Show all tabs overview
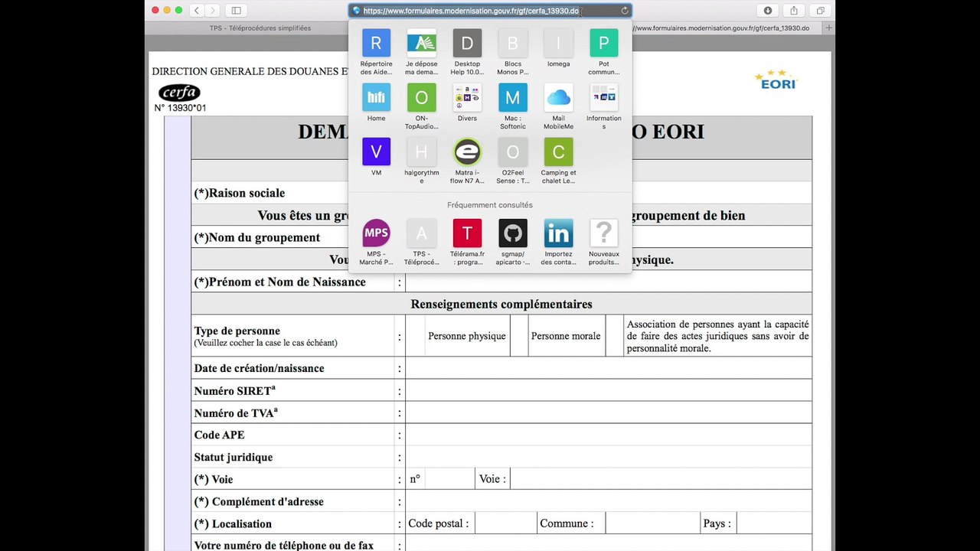Screen dimensions: 980x551 click(x=820, y=10)
